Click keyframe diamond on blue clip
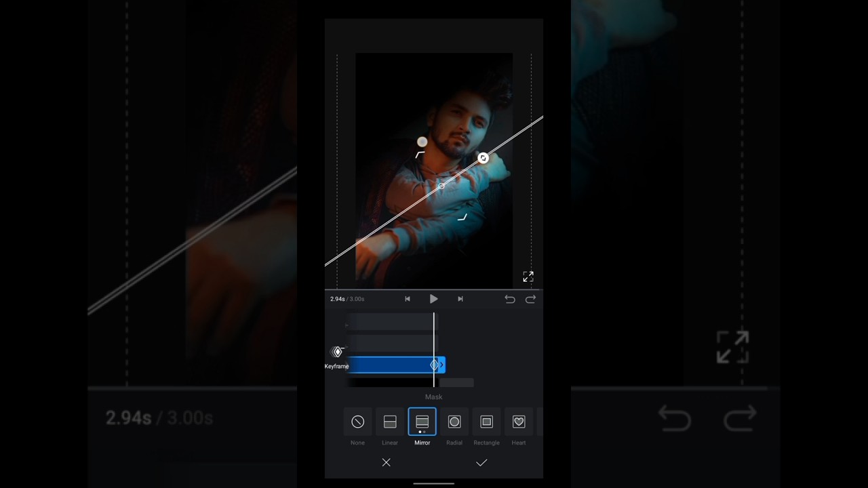Viewport: 868px width, 488px height. click(435, 365)
